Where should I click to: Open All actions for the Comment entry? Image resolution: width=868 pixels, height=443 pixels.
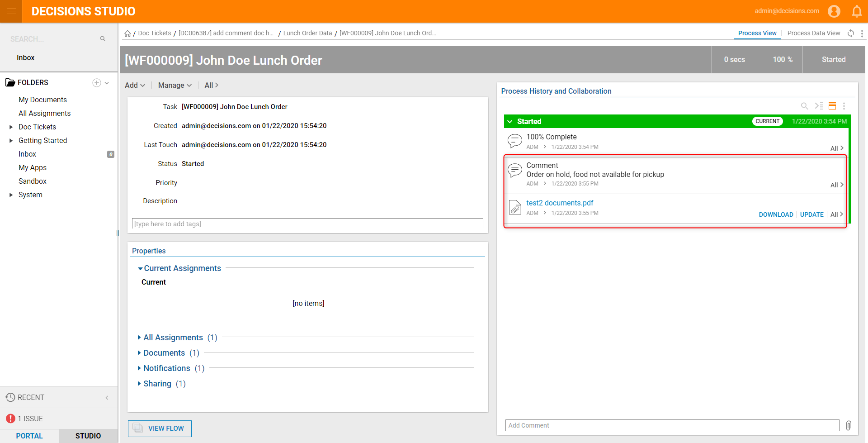[x=837, y=185]
